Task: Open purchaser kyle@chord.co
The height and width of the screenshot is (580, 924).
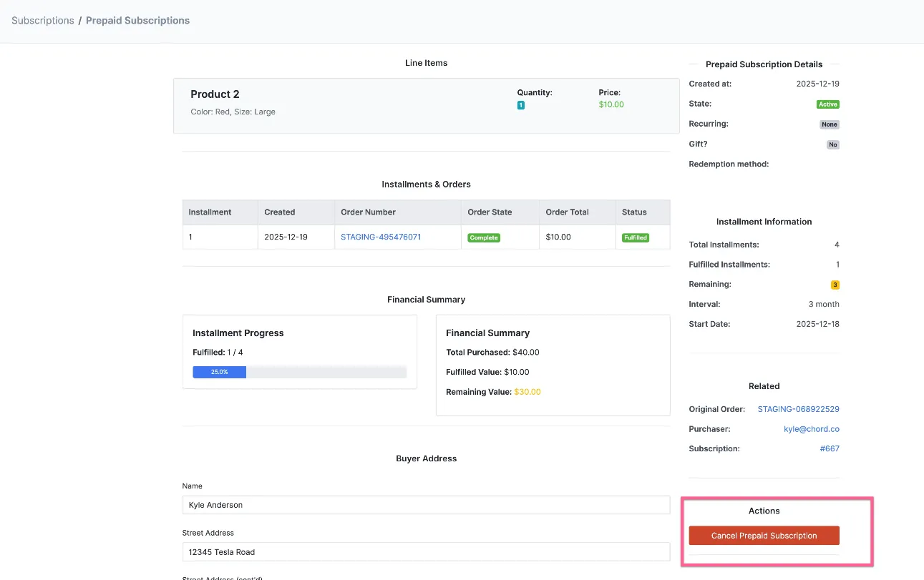Action: 812,429
